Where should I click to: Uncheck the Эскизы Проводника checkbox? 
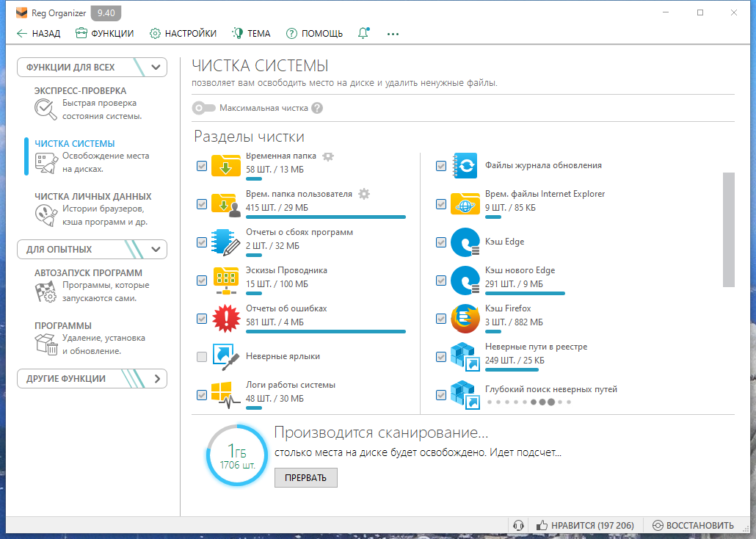202,281
